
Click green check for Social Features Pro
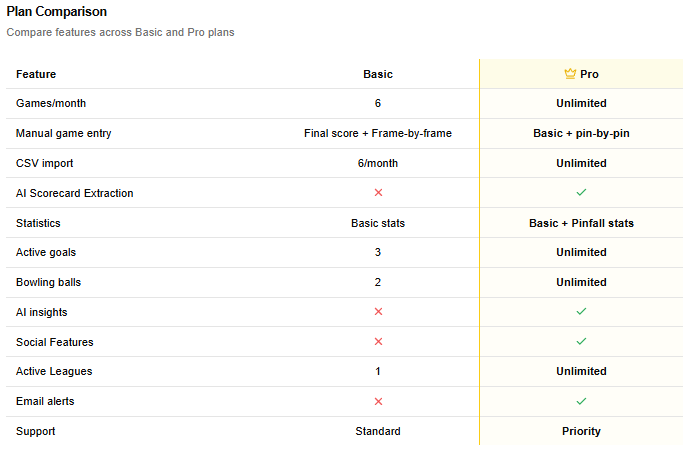coord(581,342)
